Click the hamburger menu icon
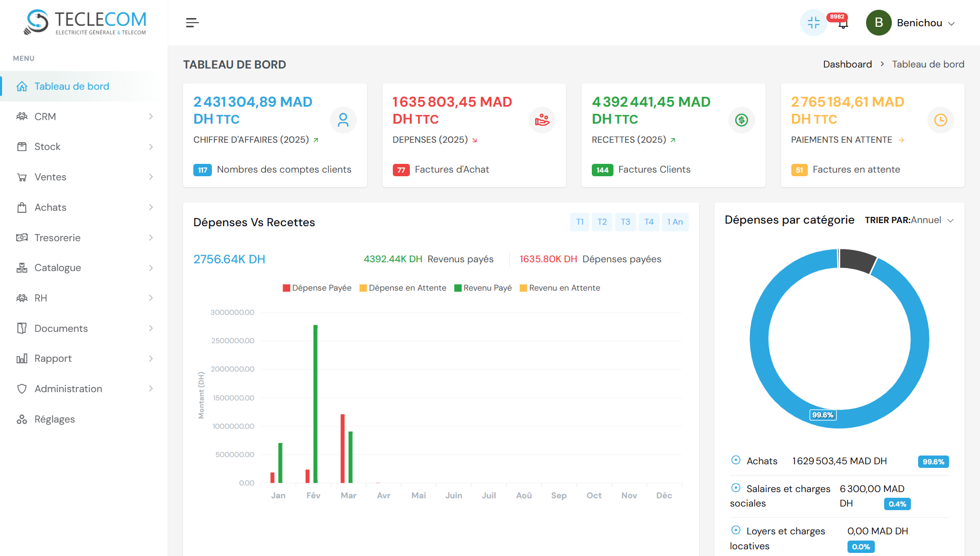The width and height of the screenshot is (980, 556). pyautogui.click(x=192, y=23)
